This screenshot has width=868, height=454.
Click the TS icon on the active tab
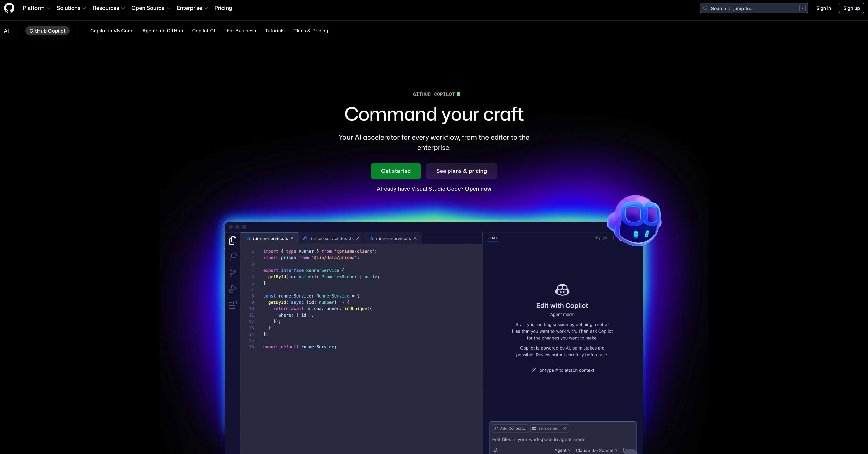(x=248, y=239)
